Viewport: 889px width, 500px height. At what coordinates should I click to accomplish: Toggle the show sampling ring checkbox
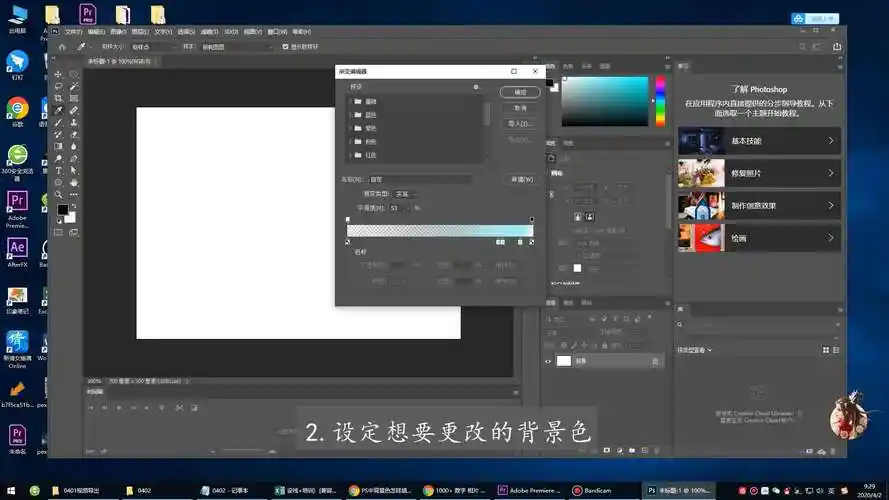286,46
